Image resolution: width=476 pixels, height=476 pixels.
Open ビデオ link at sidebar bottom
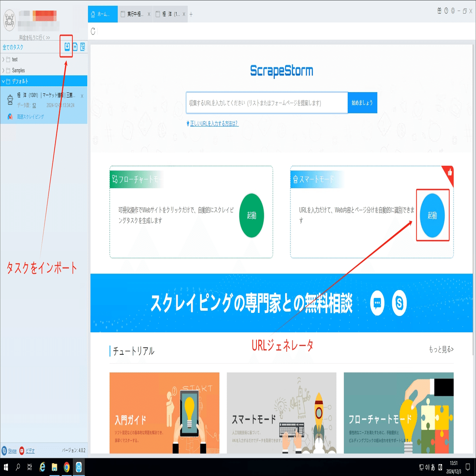click(30, 451)
